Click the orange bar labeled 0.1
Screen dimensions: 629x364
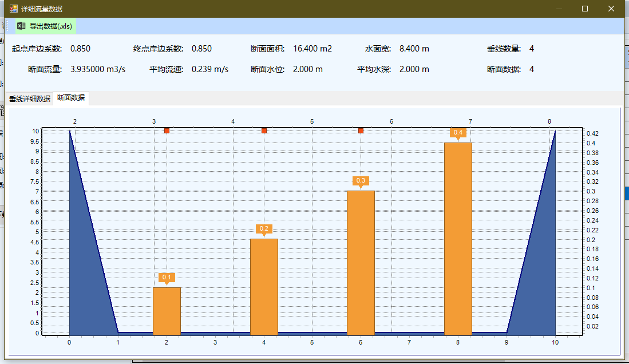click(167, 311)
